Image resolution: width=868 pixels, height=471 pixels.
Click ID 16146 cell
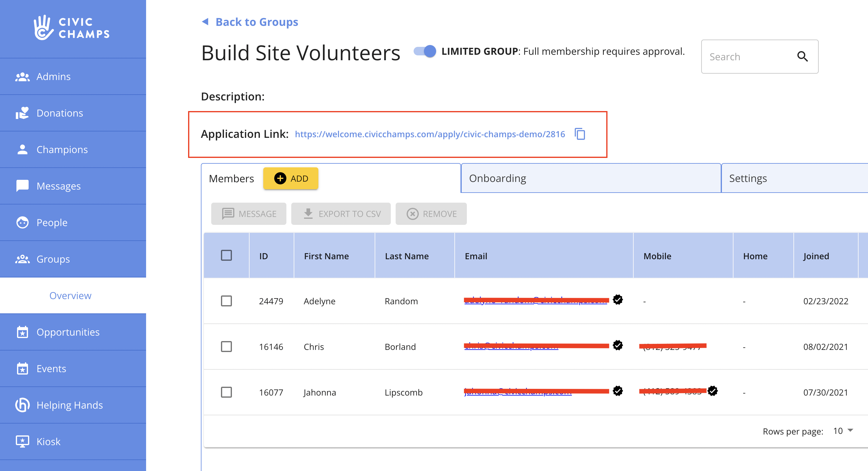pyautogui.click(x=271, y=347)
